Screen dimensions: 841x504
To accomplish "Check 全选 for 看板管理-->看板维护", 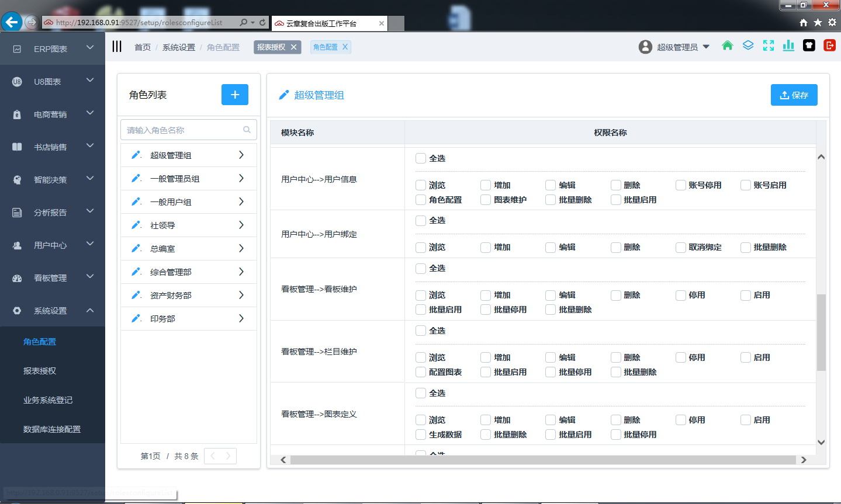I will click(x=421, y=269).
